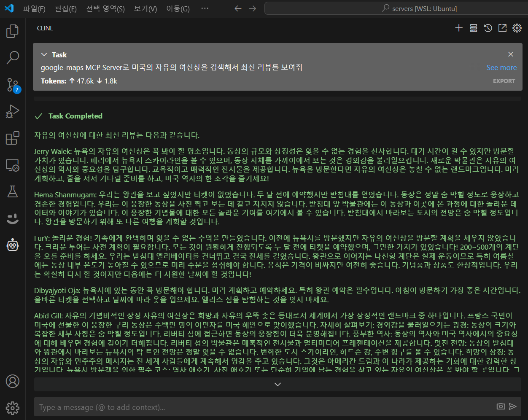Open the Search view in activity bar

(13, 58)
